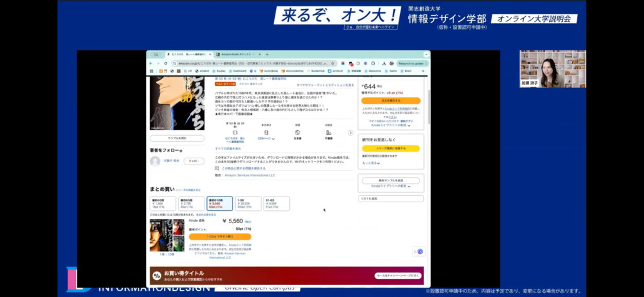The image size is (644, 297).
Task: Click the publisher building icon
Action: pos(328,132)
